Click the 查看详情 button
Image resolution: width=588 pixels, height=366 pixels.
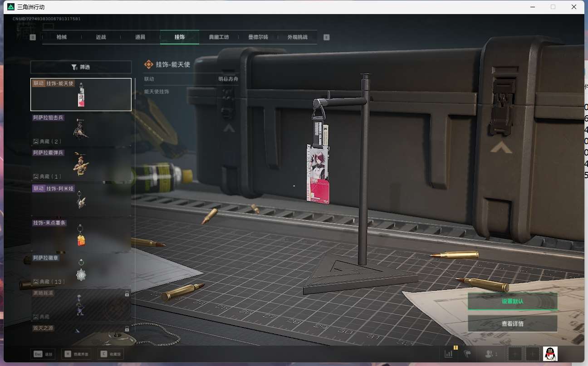point(513,324)
